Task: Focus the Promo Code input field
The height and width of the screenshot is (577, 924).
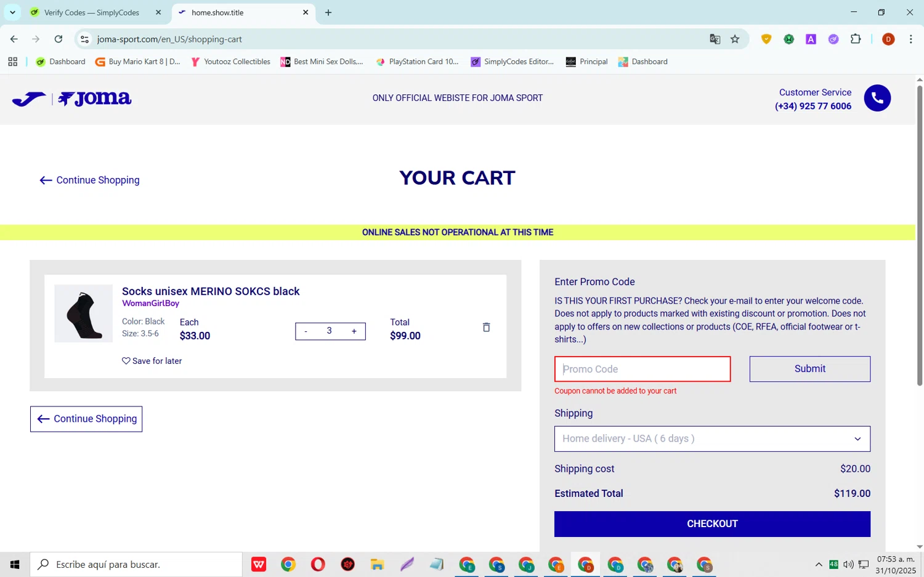Action: click(642, 369)
